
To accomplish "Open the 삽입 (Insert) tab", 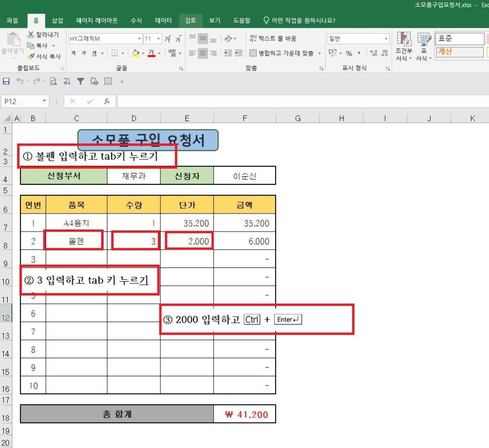I will (57, 21).
